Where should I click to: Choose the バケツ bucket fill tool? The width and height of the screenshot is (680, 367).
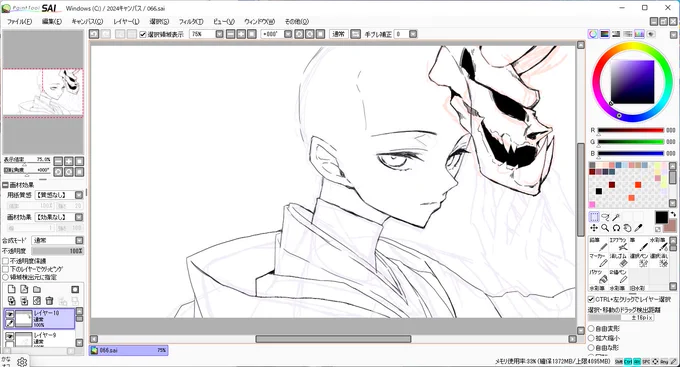[598, 276]
